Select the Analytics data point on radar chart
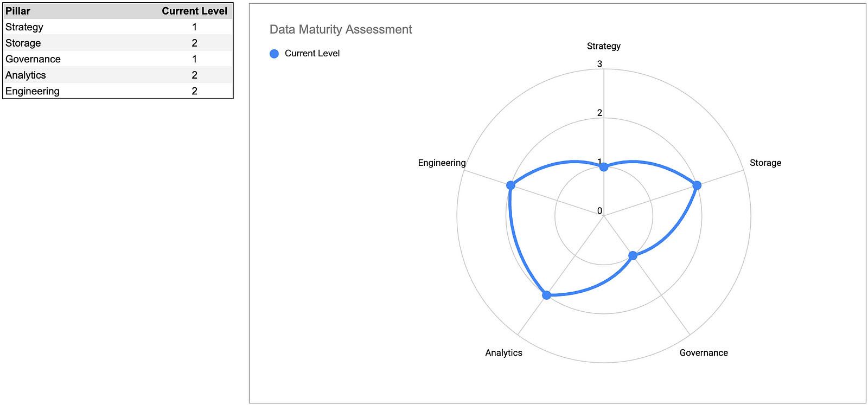 546,295
